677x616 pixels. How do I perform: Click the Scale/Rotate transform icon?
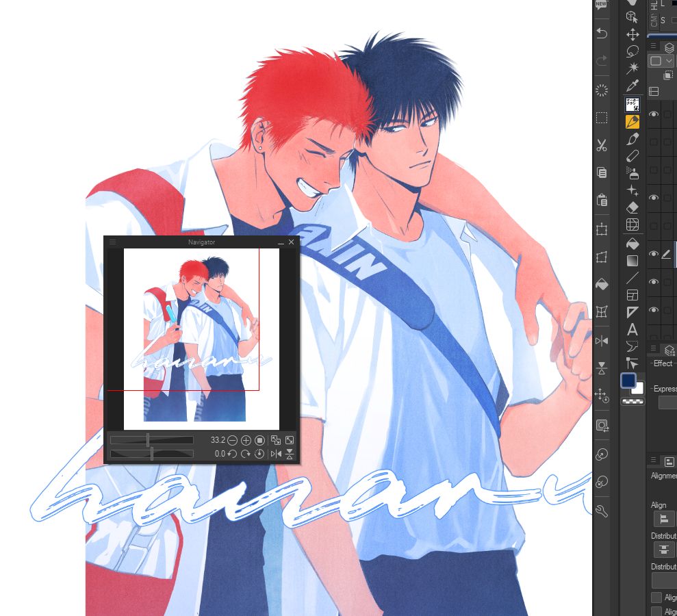(602, 229)
